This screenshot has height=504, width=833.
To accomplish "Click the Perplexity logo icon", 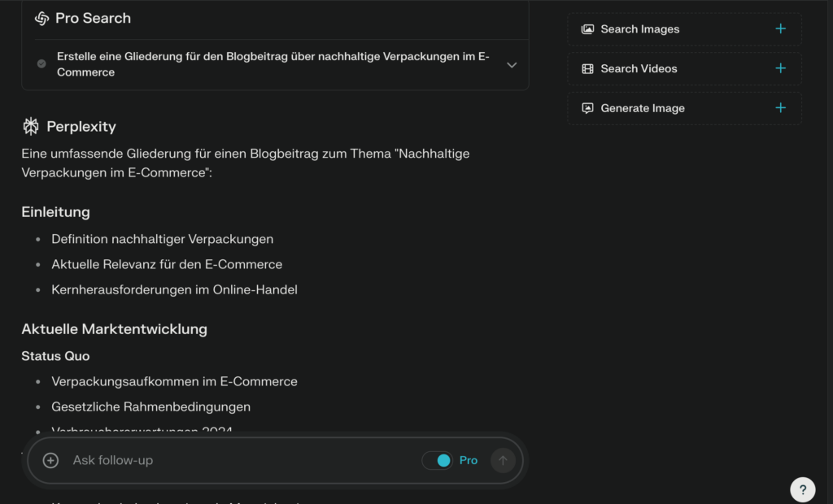I will pyautogui.click(x=31, y=126).
